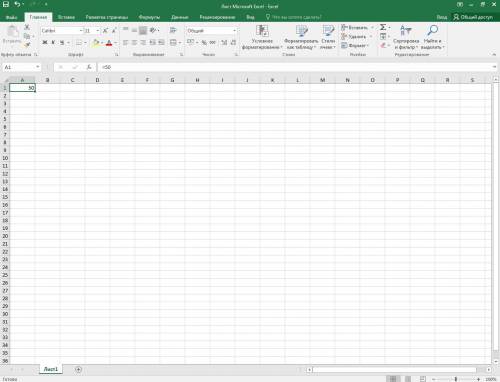
Task: Decrease font size with the smaller A icon
Action: coord(114,31)
